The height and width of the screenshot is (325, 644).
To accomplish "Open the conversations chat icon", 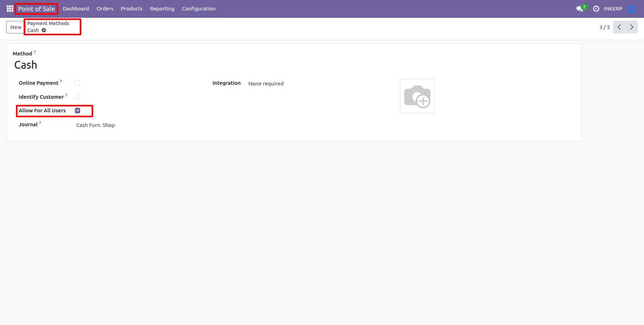I will pyautogui.click(x=580, y=9).
